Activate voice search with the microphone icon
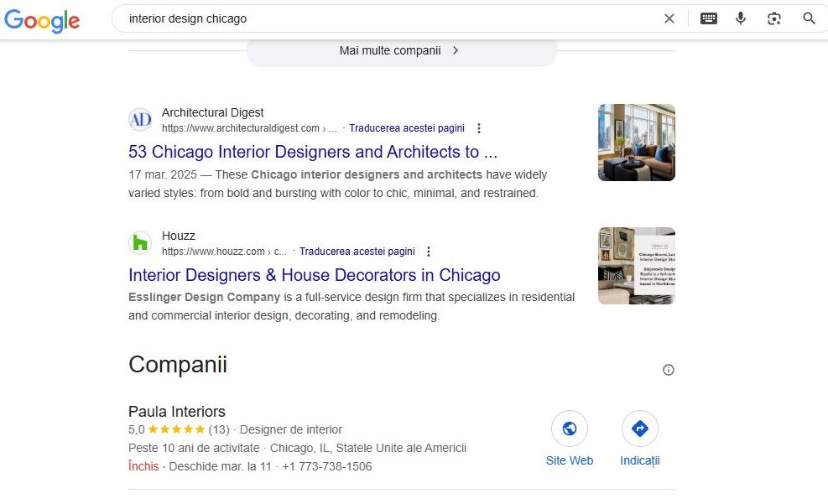The width and height of the screenshot is (828, 504). pyautogui.click(x=741, y=18)
